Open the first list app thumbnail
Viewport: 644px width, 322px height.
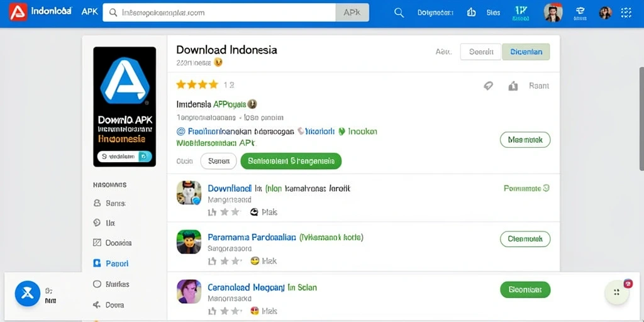[x=189, y=192]
